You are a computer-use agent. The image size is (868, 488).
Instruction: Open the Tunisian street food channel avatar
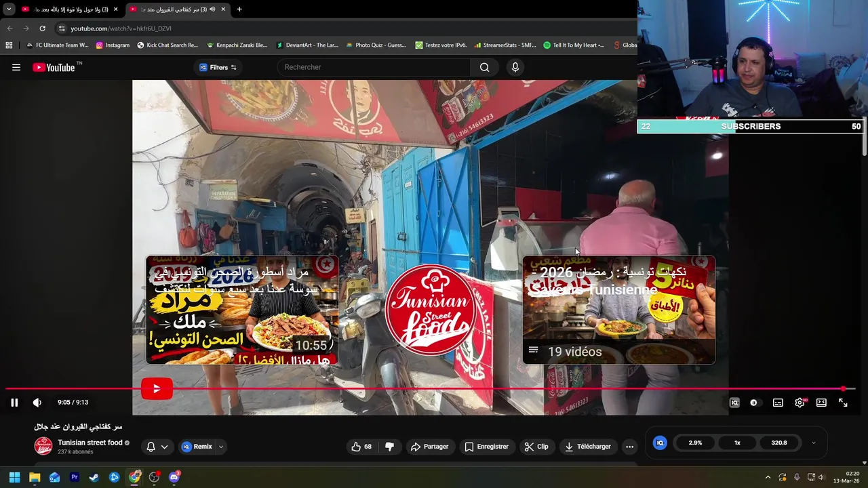(43, 446)
